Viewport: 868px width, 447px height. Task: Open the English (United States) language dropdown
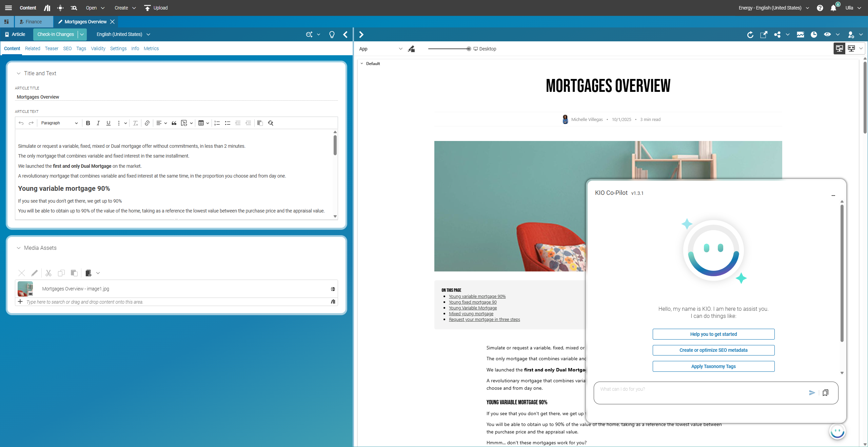pyautogui.click(x=123, y=34)
